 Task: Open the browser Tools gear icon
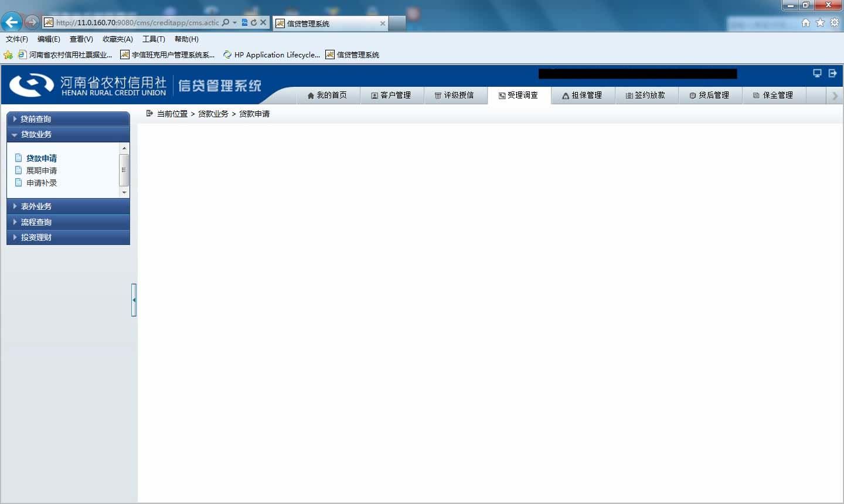pos(835,22)
